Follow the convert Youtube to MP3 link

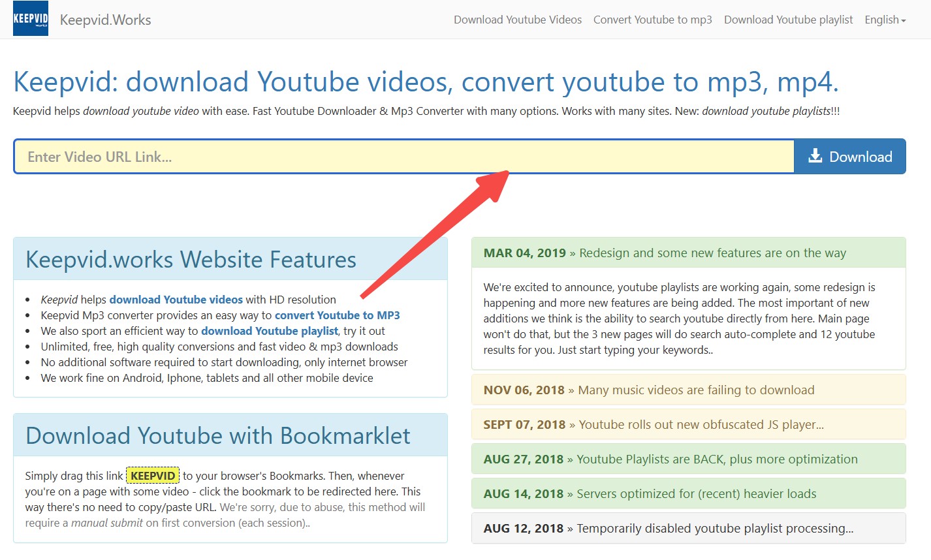coord(338,315)
